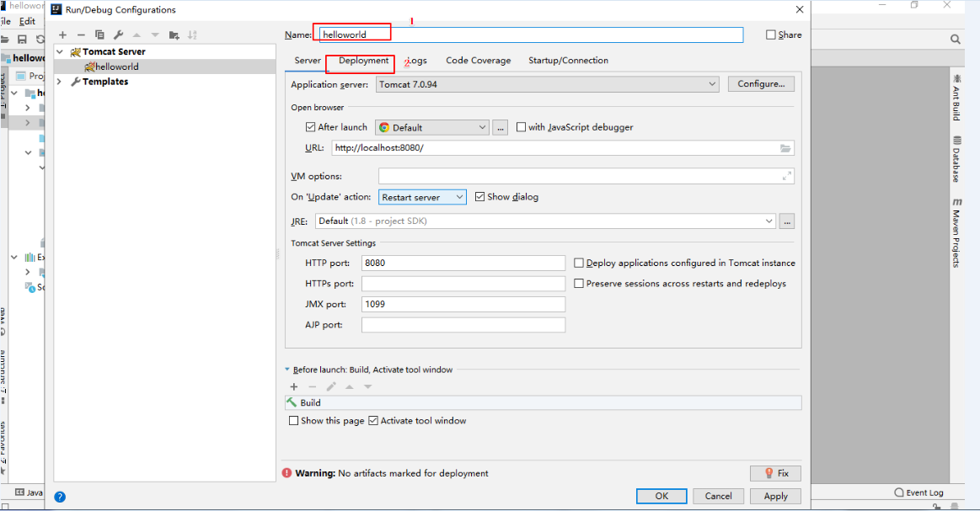Viewport: 980px width, 511px height.
Task: Click the browser selection ellipsis button
Action: [500, 127]
